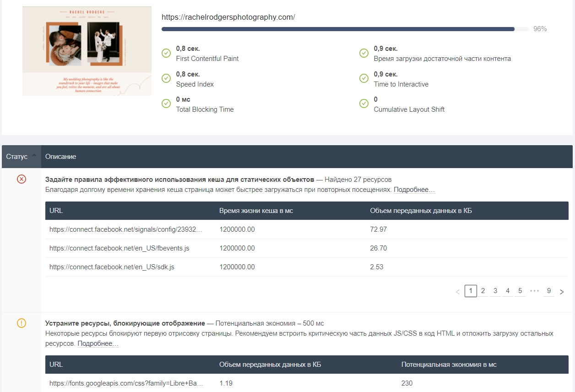Click the Time to Interactive check icon

364,79
